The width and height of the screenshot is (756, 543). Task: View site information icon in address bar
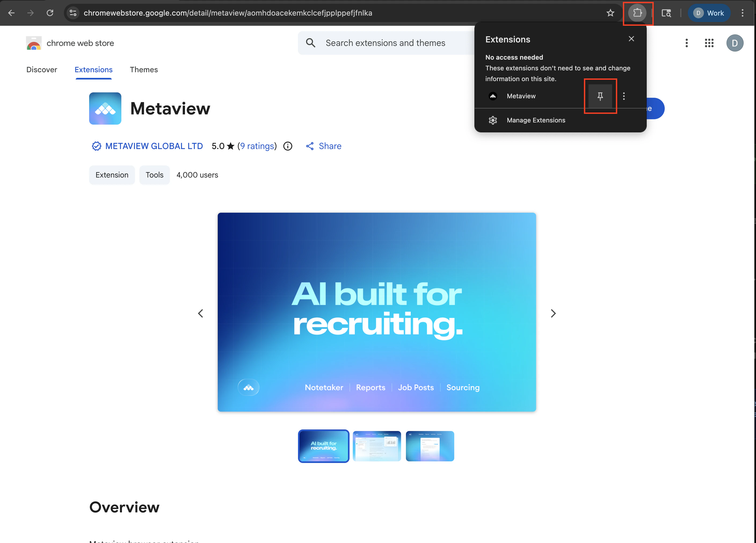pos(73,13)
